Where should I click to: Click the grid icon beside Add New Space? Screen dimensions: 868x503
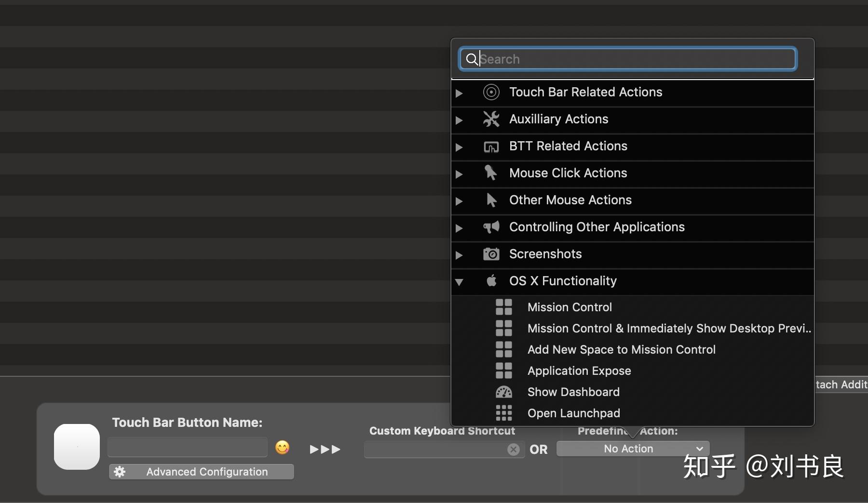(504, 349)
